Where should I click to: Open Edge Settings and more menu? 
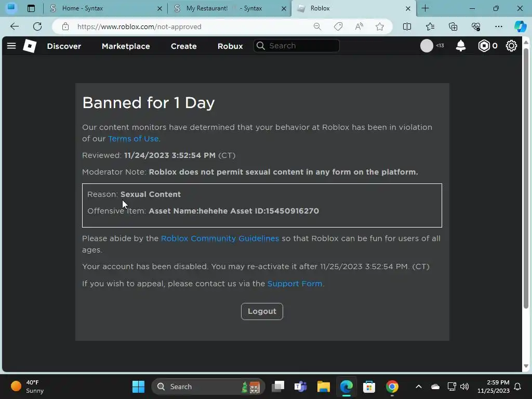point(498,26)
